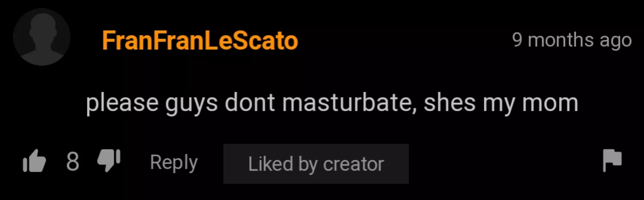Reply to the FranFranLeScato comment
Image resolution: width=644 pixels, height=200 pixels.
point(174,162)
